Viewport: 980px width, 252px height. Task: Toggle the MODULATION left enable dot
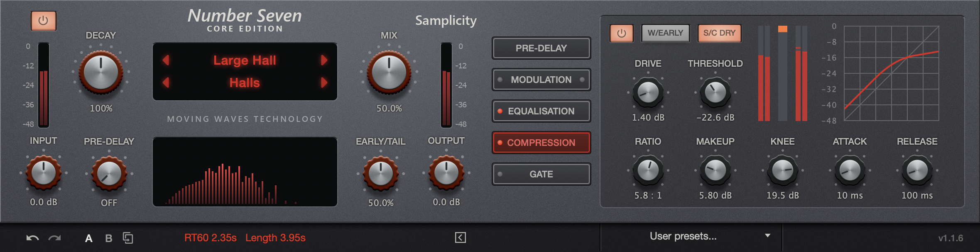[x=500, y=80]
